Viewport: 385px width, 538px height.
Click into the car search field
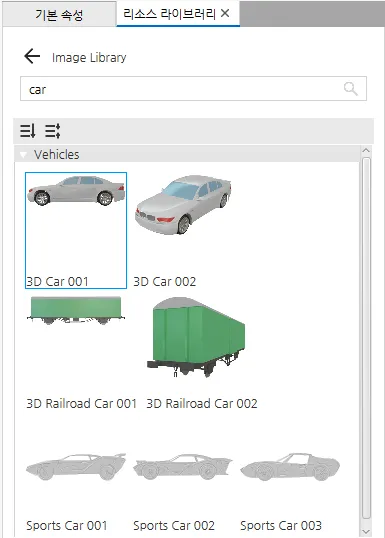193,89
